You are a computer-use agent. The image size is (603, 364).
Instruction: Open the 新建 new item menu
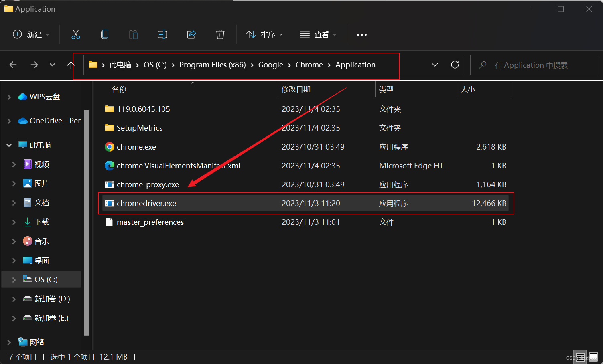click(x=31, y=34)
